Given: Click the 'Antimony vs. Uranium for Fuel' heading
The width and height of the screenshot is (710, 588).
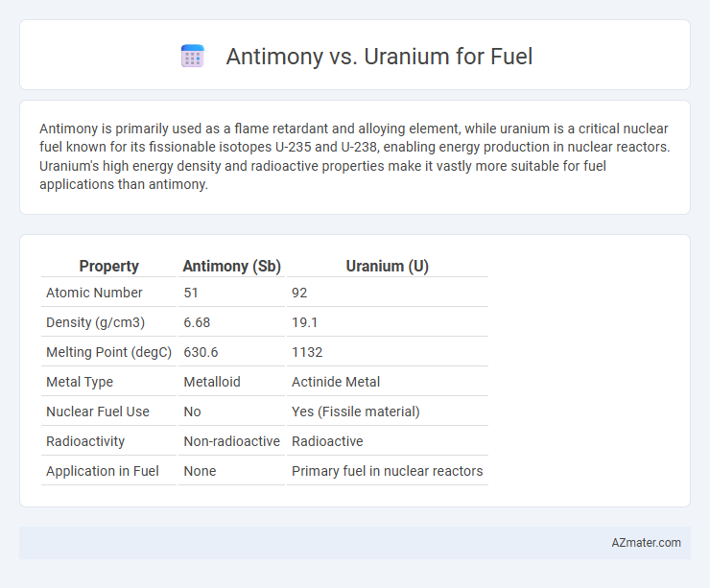Looking at the screenshot, I should pyautogui.click(x=379, y=57).
